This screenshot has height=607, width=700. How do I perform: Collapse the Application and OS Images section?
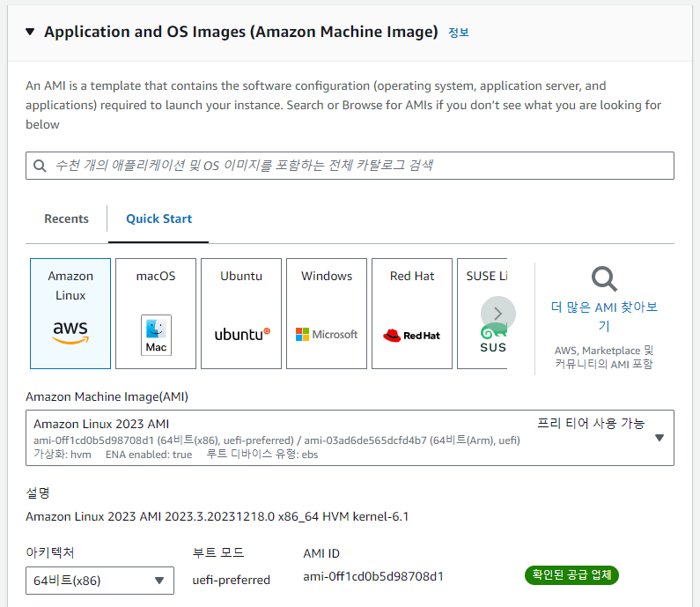pos(30,32)
